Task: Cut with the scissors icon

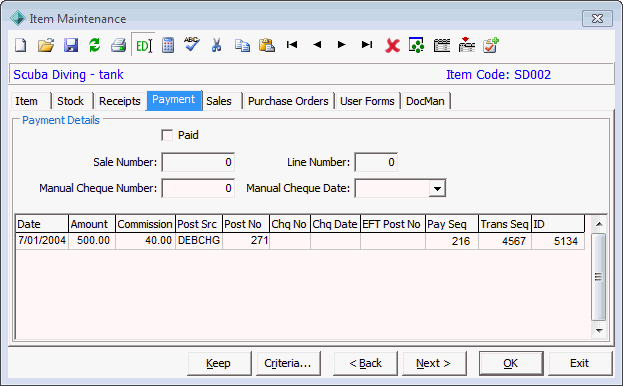Action: tap(217, 45)
